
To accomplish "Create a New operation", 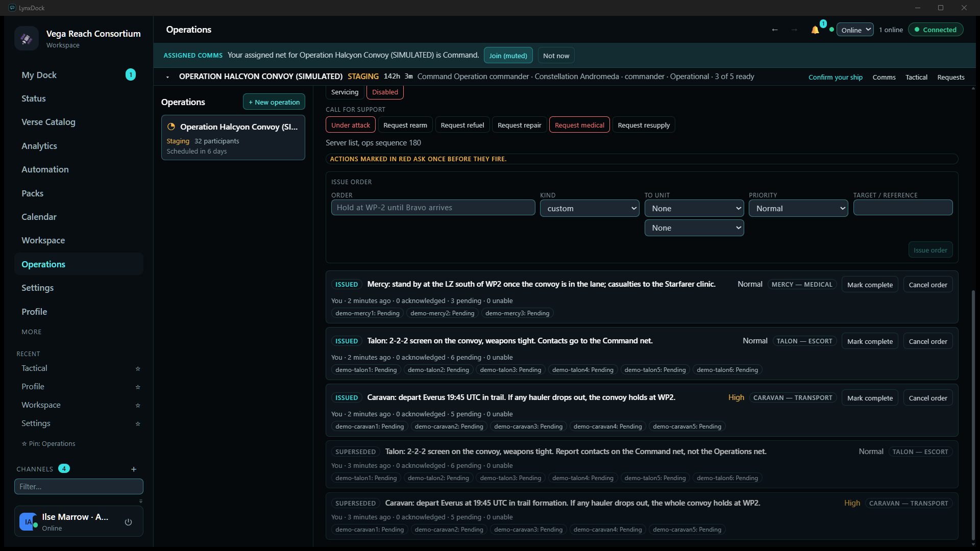I will 274,102.
